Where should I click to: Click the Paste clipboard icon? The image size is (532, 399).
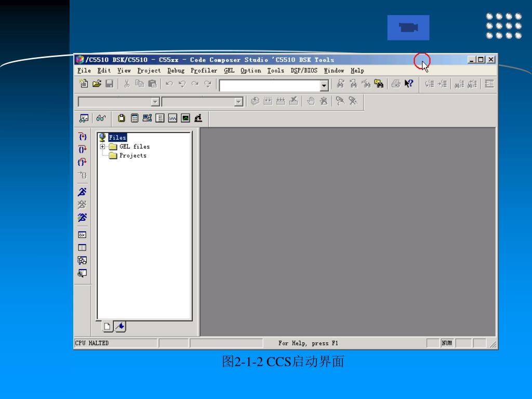(152, 84)
